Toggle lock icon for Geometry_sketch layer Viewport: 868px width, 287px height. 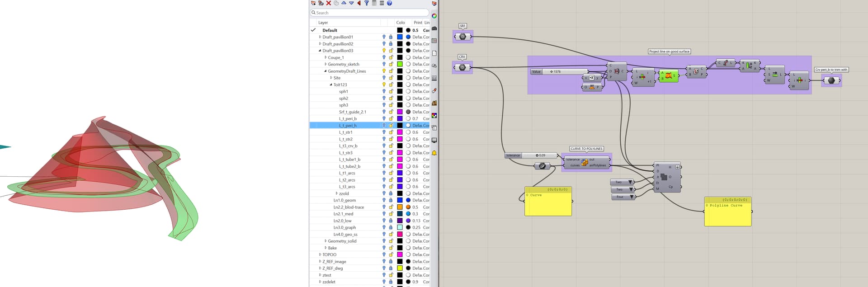[391, 64]
